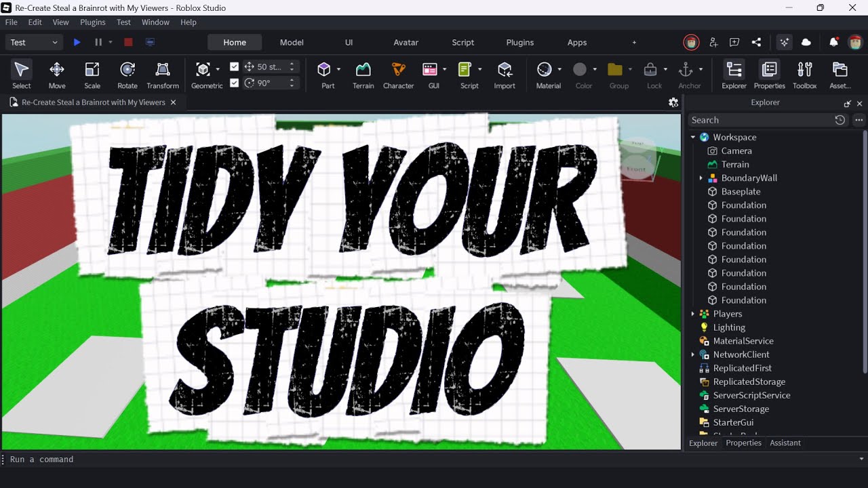
Task: Select the Lighting service
Action: (x=729, y=327)
